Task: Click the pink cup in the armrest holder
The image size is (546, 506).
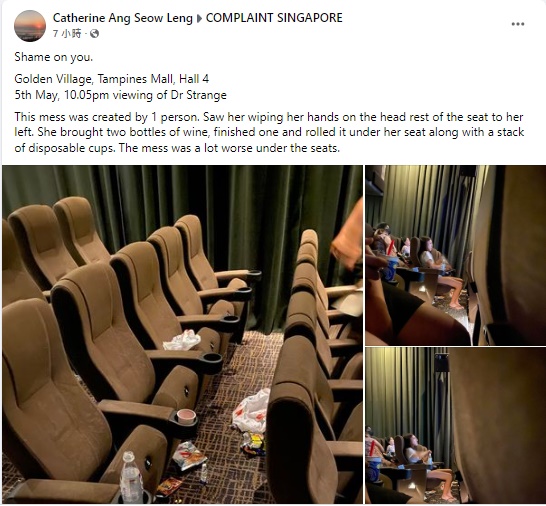Action: [x=186, y=416]
